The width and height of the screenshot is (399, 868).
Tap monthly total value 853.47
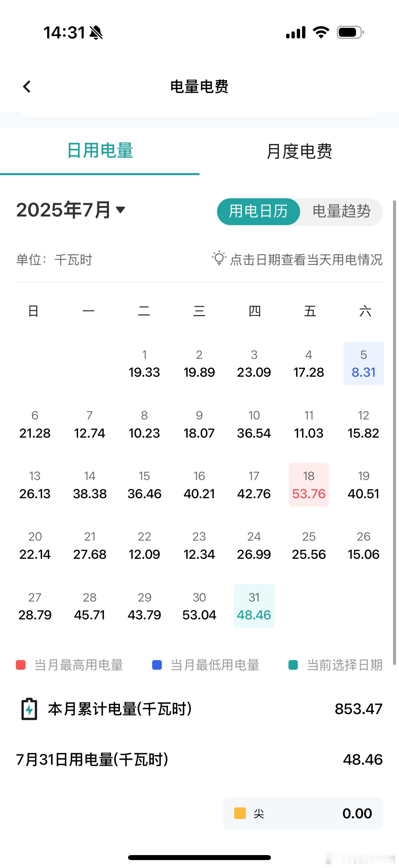click(359, 709)
